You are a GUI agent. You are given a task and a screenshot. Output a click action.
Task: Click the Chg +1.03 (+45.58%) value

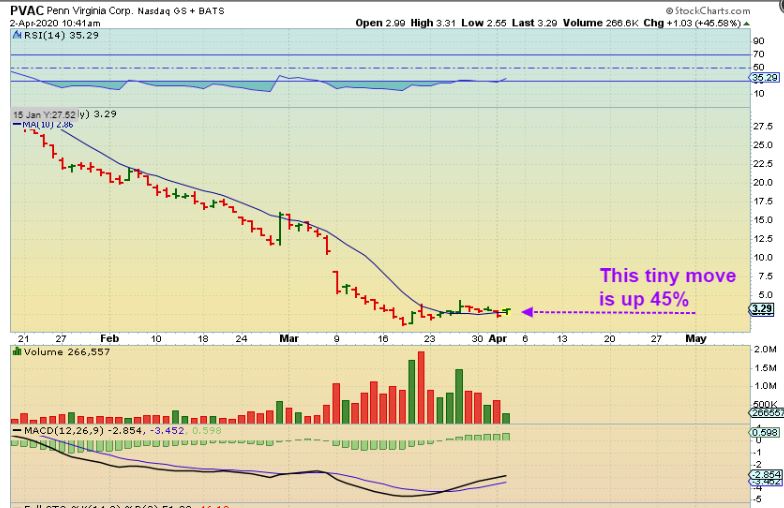click(692, 23)
